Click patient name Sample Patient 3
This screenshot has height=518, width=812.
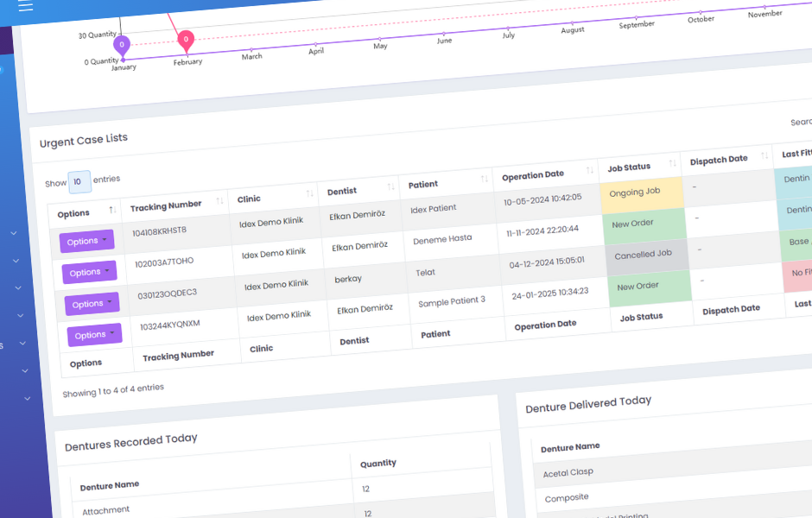point(452,301)
